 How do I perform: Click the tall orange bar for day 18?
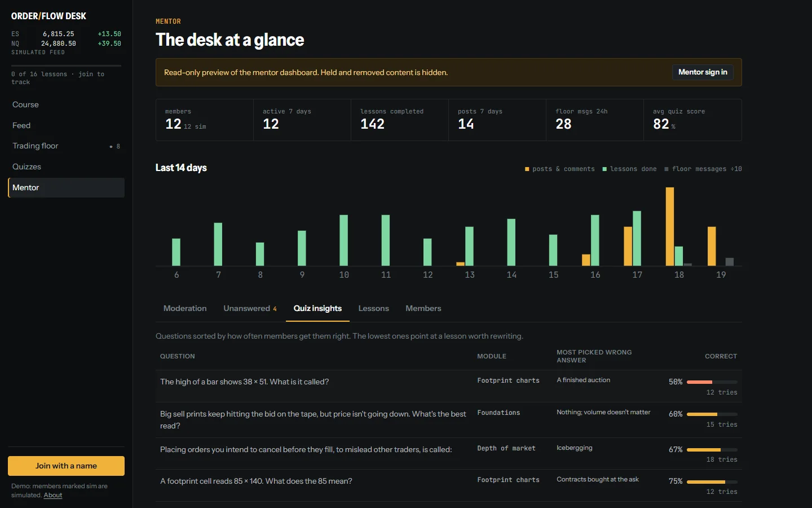tap(670, 226)
